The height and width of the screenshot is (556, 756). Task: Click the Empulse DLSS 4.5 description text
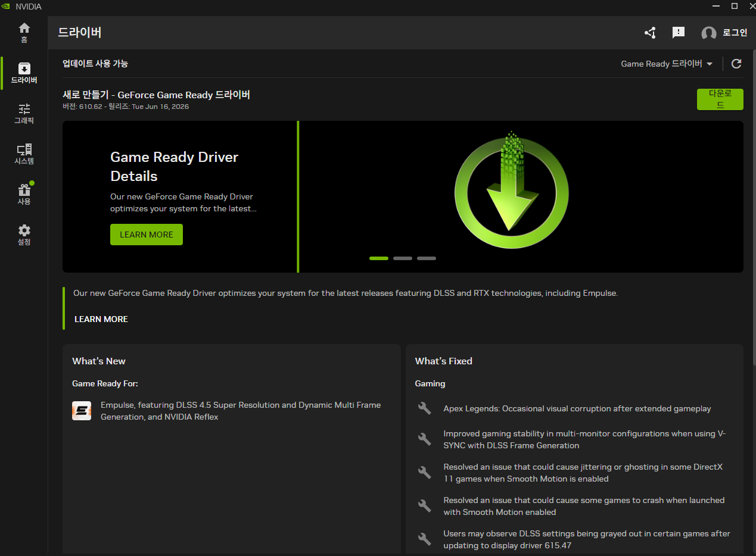pos(241,411)
